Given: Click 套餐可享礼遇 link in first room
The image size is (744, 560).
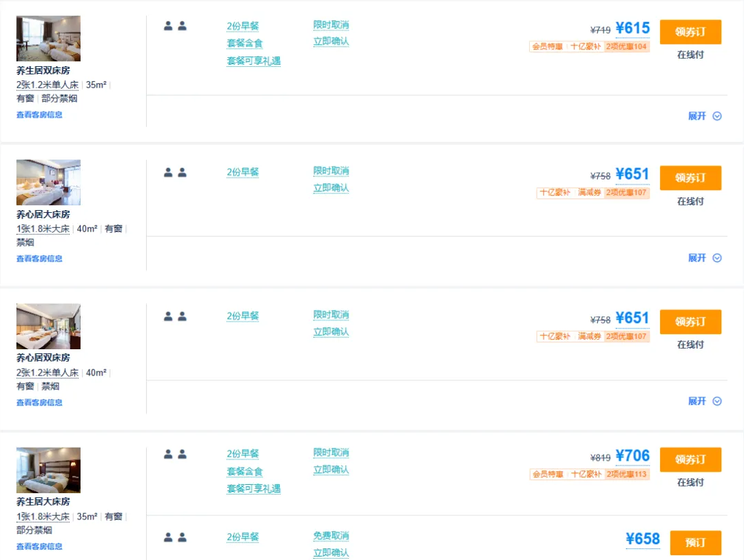Looking at the screenshot, I should (254, 61).
